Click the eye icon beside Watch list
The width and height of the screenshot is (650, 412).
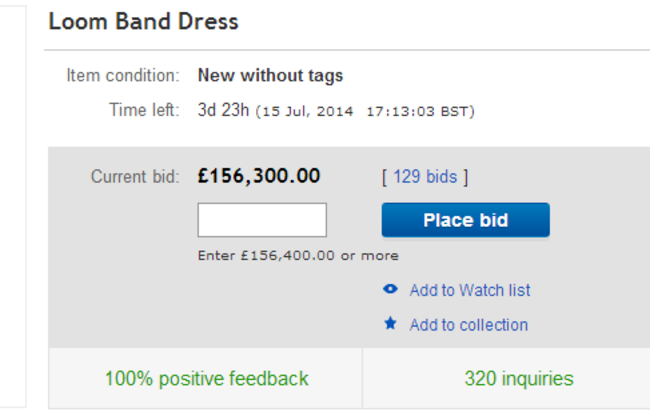(x=390, y=289)
